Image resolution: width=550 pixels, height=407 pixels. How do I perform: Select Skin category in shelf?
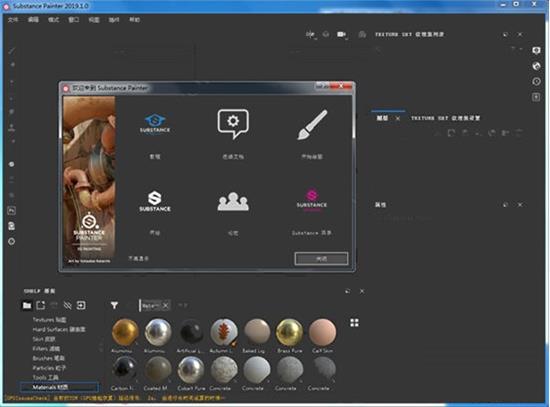44,339
